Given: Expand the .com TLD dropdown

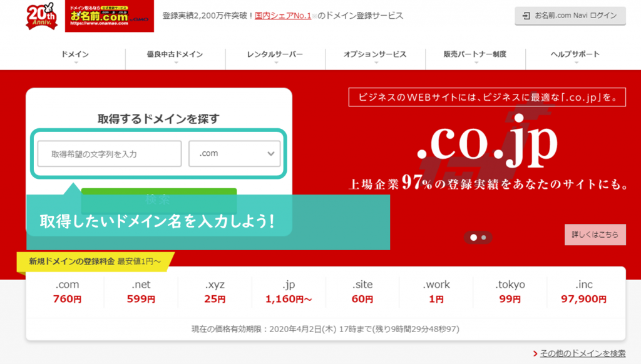Looking at the screenshot, I should point(234,154).
